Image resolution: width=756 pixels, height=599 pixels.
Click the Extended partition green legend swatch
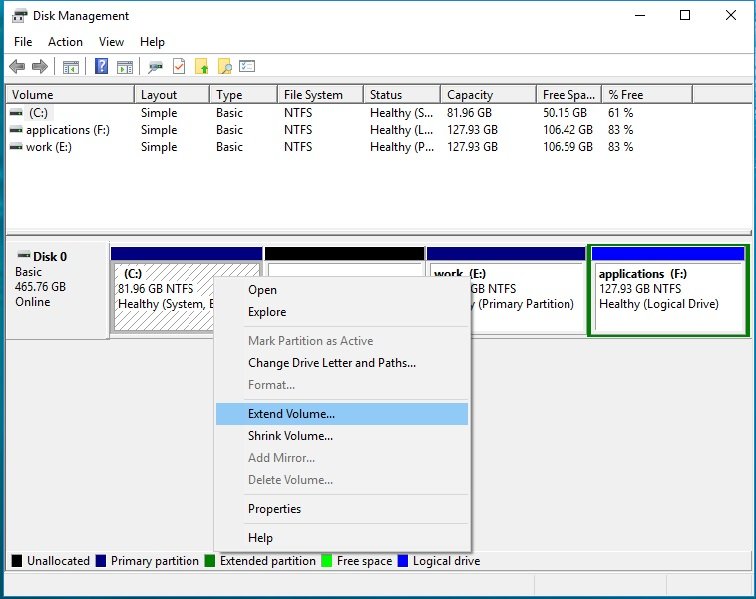coord(210,561)
